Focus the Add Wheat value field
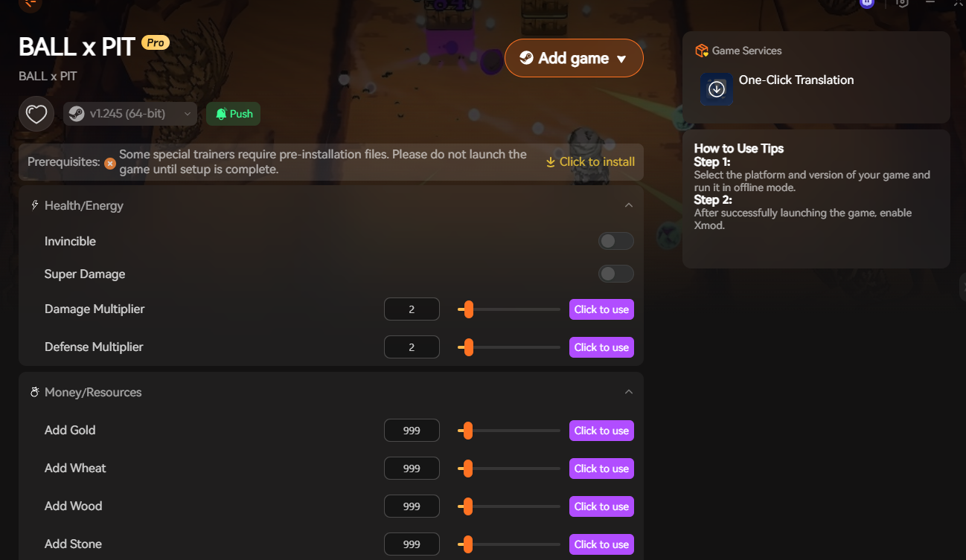Screen dimensions: 966x560 (412, 469)
